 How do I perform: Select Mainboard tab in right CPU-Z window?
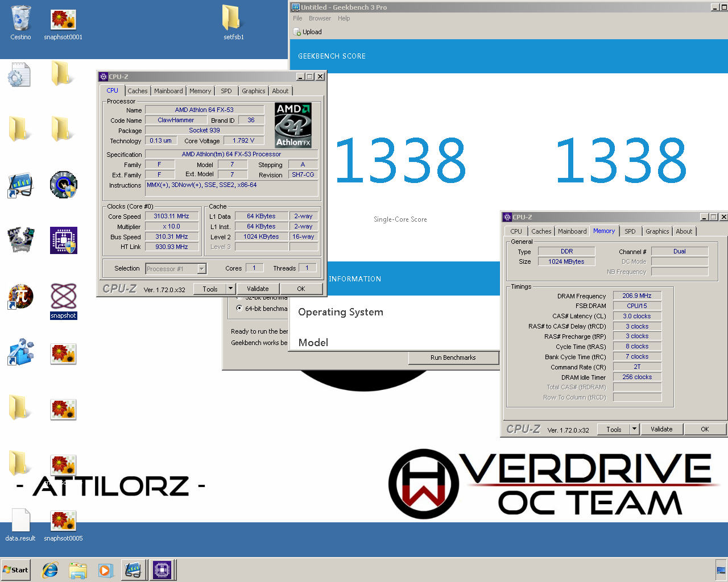[x=572, y=231]
